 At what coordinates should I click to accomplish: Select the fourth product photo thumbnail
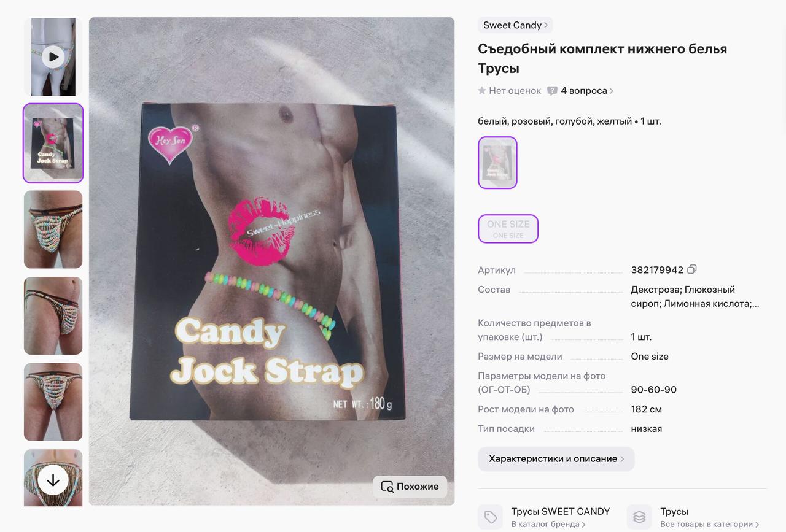53,316
